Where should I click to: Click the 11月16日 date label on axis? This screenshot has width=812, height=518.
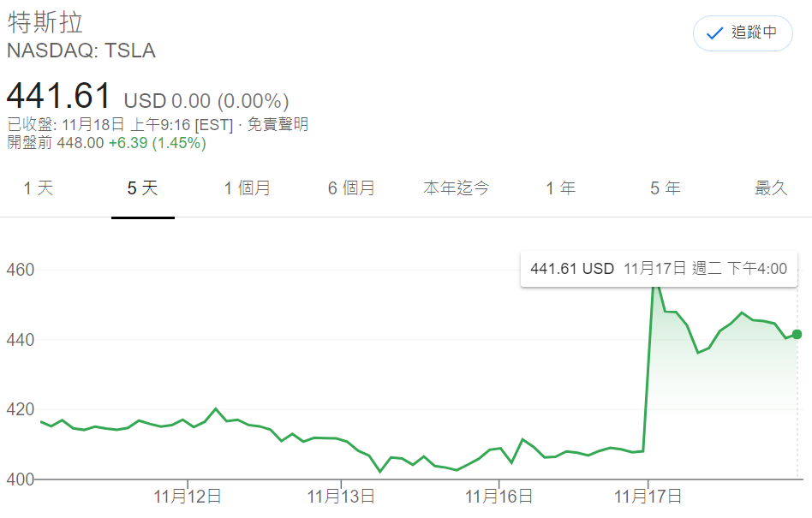(x=499, y=497)
